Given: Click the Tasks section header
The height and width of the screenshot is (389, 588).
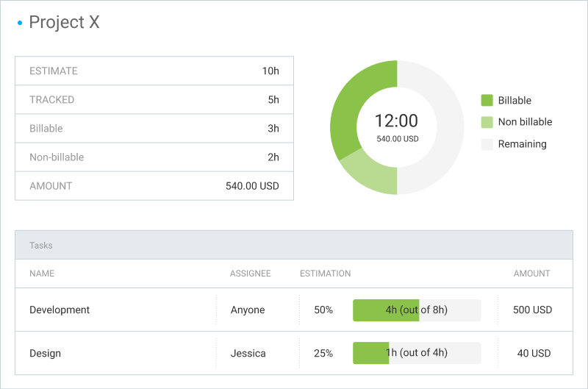Looking at the screenshot, I should tap(294, 245).
